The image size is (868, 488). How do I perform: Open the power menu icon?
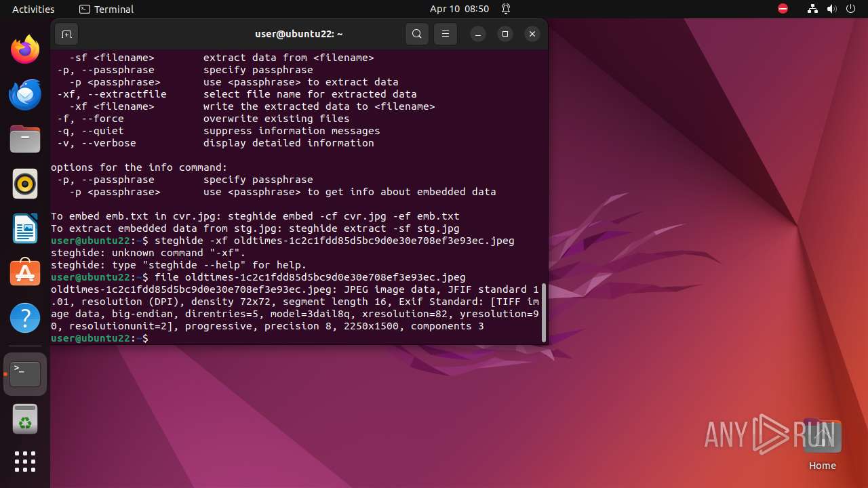850,9
